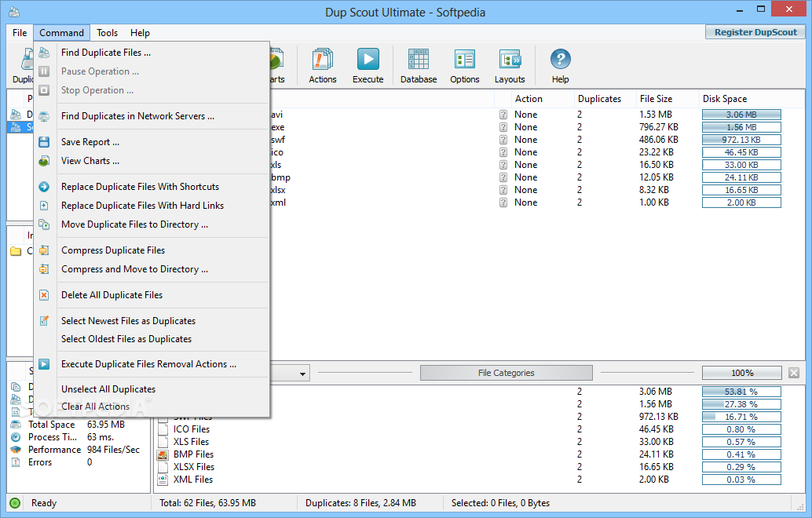
Task: Open the Help menu
Action: [x=140, y=33]
